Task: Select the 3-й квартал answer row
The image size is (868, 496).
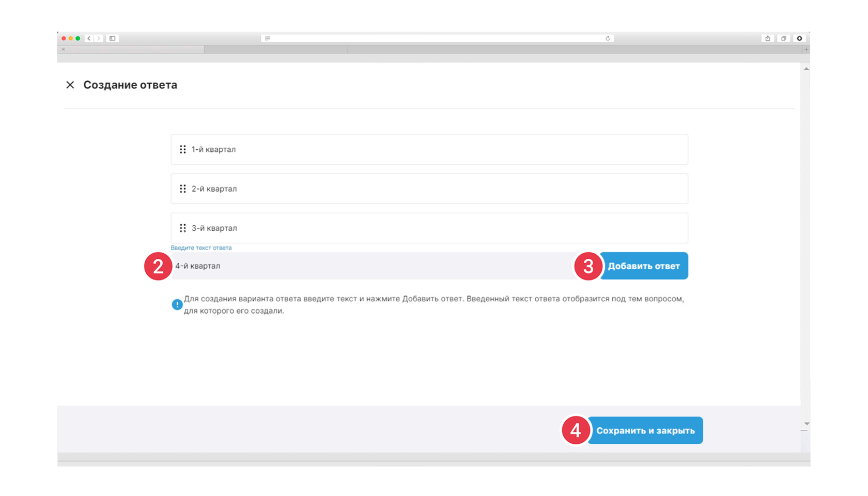Action: (x=429, y=228)
